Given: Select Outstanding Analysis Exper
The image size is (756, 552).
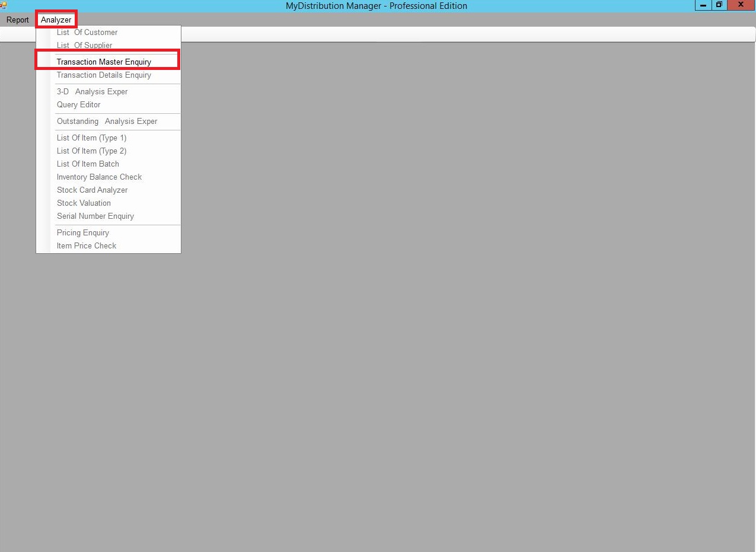Looking at the screenshot, I should tap(107, 122).
